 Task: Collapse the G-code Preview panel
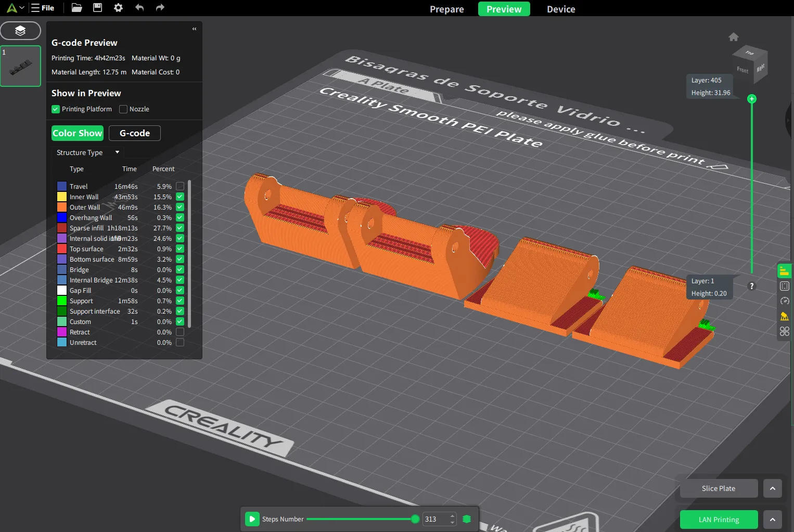[x=194, y=29]
